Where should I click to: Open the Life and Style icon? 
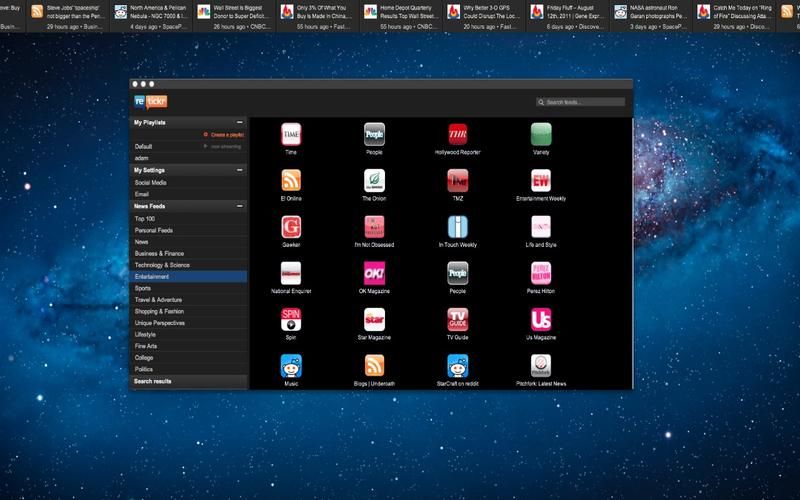[x=541, y=227]
